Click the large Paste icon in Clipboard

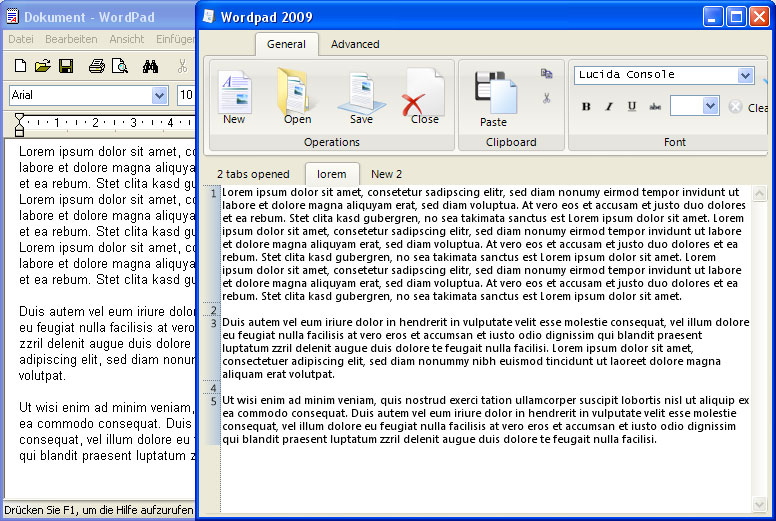click(495, 93)
